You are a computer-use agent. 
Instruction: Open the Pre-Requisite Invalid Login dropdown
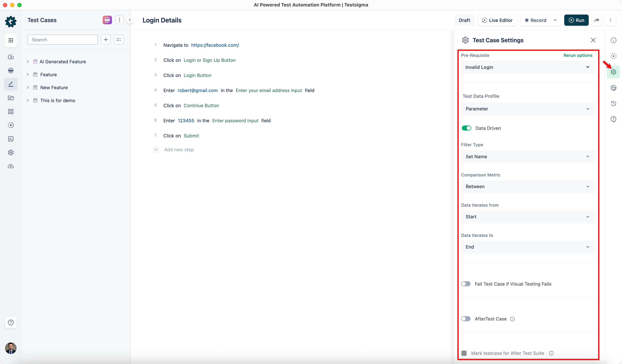(x=528, y=67)
